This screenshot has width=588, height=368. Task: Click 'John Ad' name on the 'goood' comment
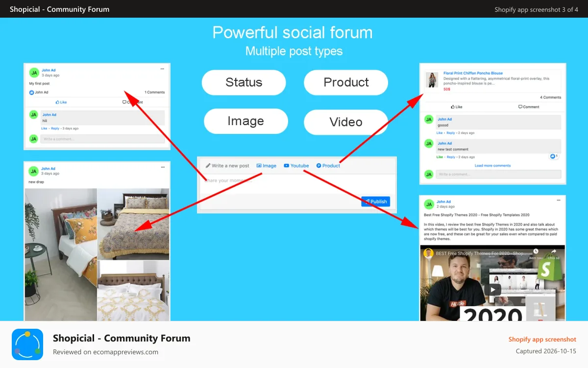445,119
